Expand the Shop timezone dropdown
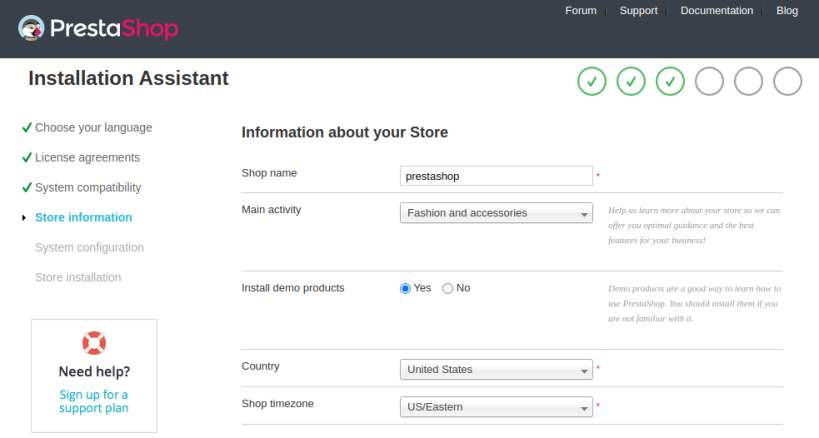Viewport: 819px width, 438px height. click(496, 407)
